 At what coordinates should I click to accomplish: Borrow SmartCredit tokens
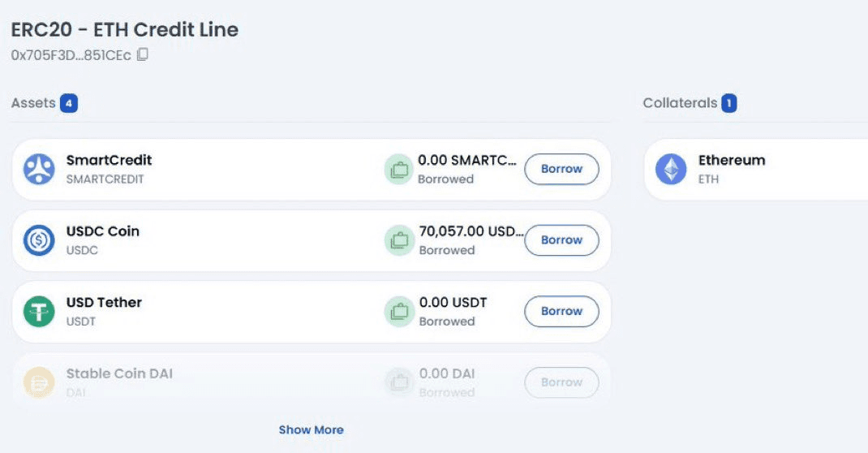click(x=561, y=169)
